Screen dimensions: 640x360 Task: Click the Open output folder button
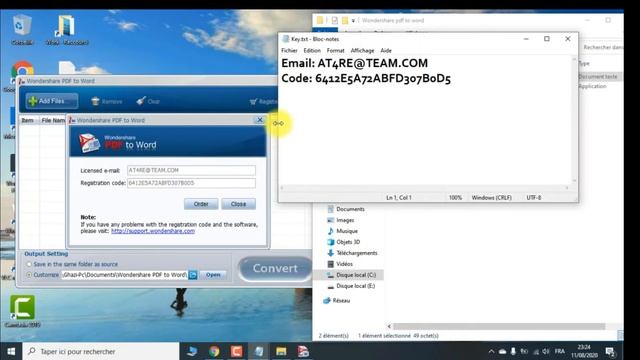click(x=213, y=275)
